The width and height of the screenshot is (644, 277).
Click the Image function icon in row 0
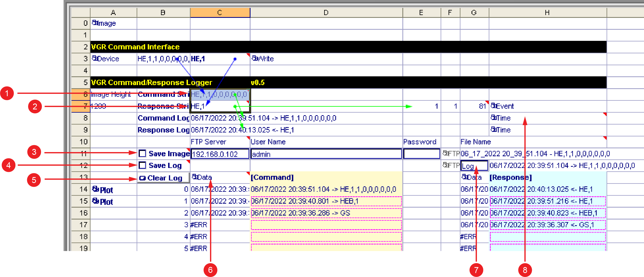click(x=95, y=23)
